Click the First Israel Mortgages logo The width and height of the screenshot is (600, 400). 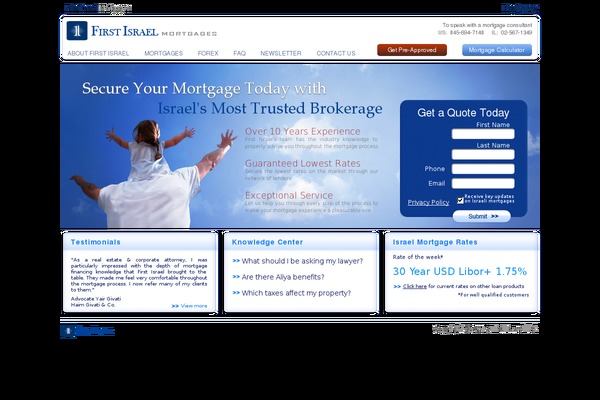pyautogui.click(x=142, y=31)
